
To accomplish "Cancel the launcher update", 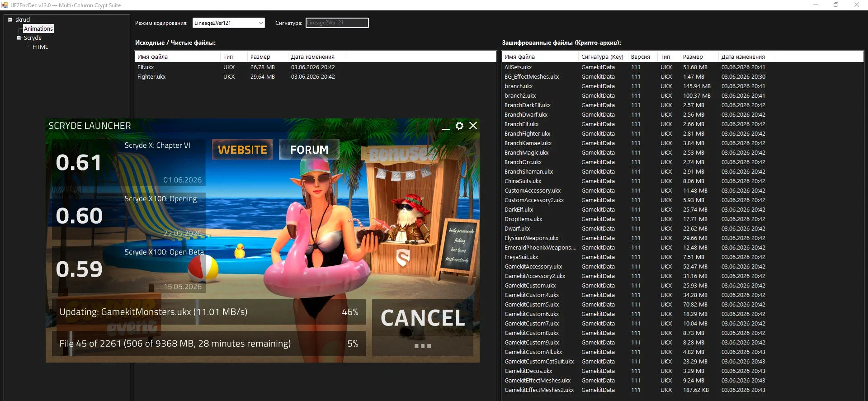I will 423,327.
